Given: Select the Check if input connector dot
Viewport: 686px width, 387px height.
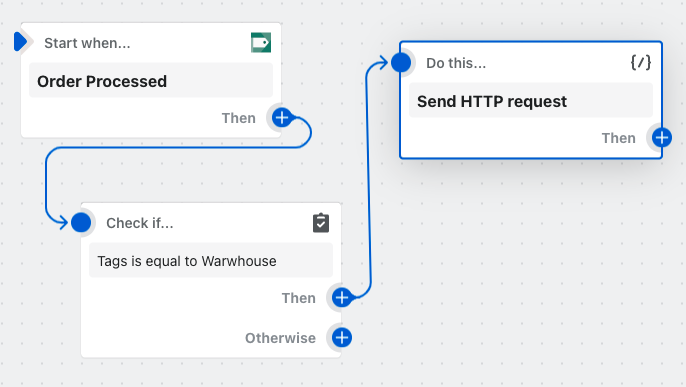Looking at the screenshot, I should [81, 223].
